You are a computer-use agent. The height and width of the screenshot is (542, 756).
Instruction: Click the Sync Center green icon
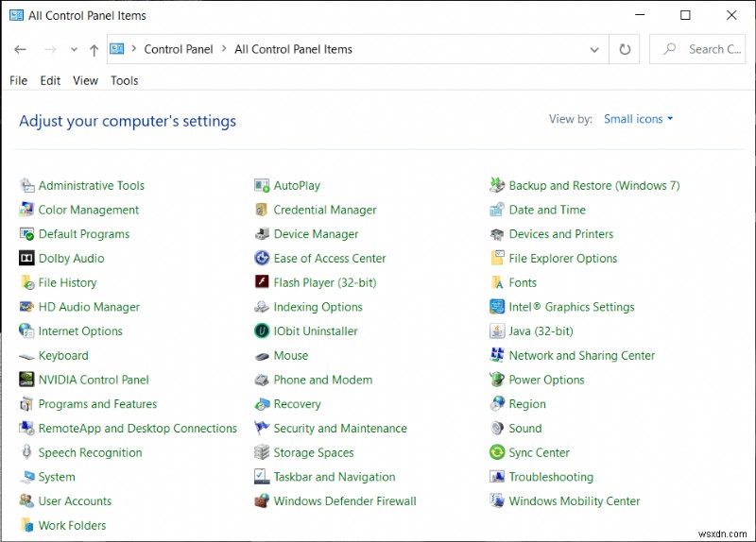point(497,452)
